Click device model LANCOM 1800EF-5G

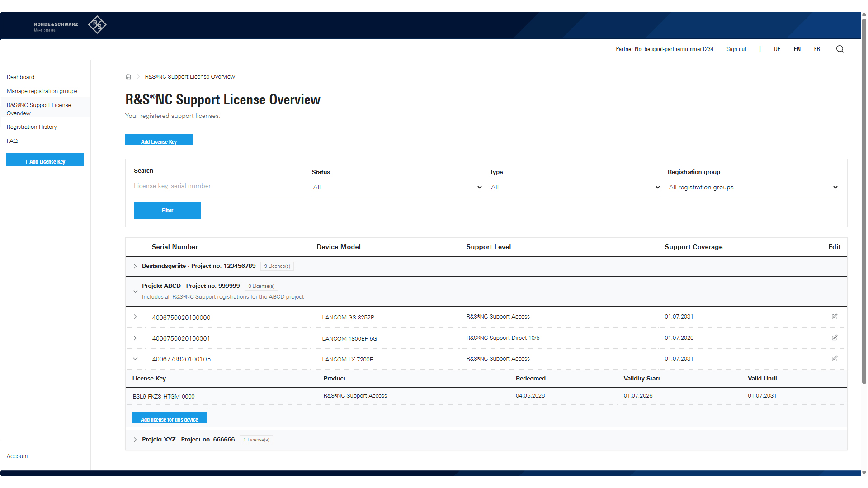pos(349,339)
